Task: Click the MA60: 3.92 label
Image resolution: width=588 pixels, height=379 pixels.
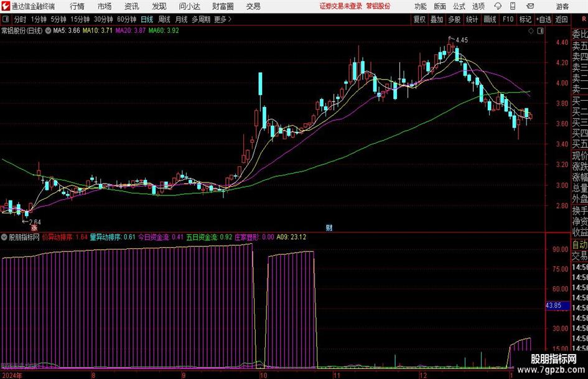Action: point(164,30)
